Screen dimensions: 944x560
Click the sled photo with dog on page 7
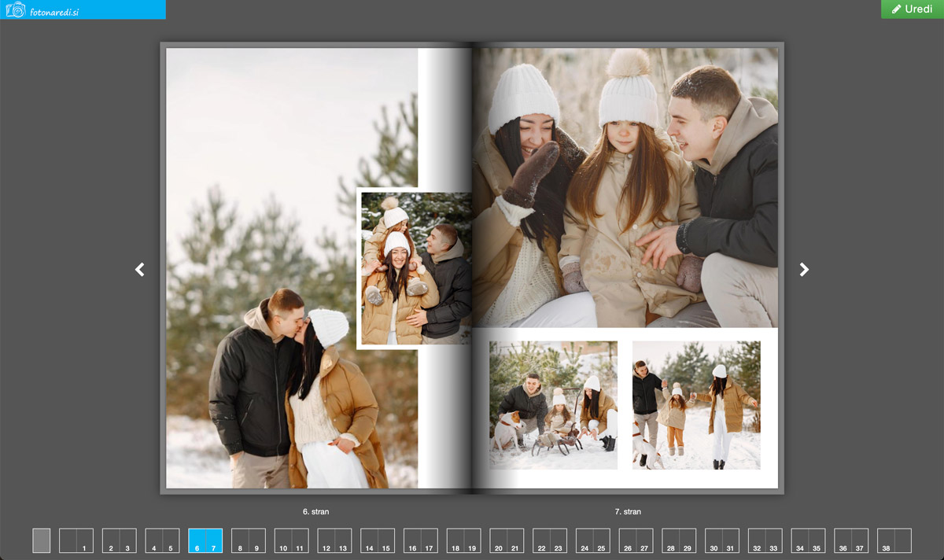click(x=553, y=405)
